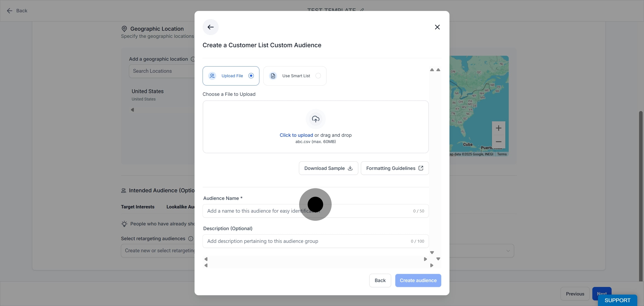Select the Upload File radio button
The image size is (644, 306).
coord(251,76)
